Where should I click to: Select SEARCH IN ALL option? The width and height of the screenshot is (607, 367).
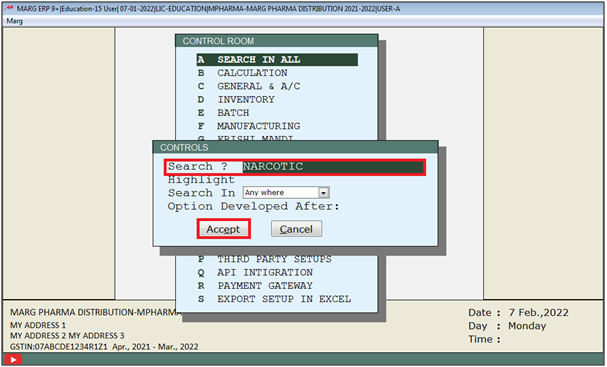277,60
